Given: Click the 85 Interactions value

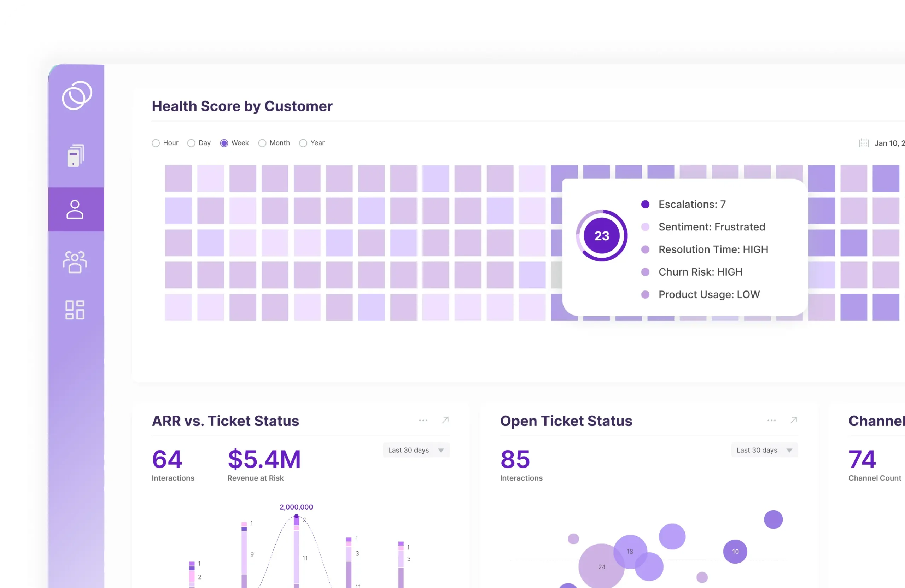Looking at the screenshot, I should click(x=515, y=459).
